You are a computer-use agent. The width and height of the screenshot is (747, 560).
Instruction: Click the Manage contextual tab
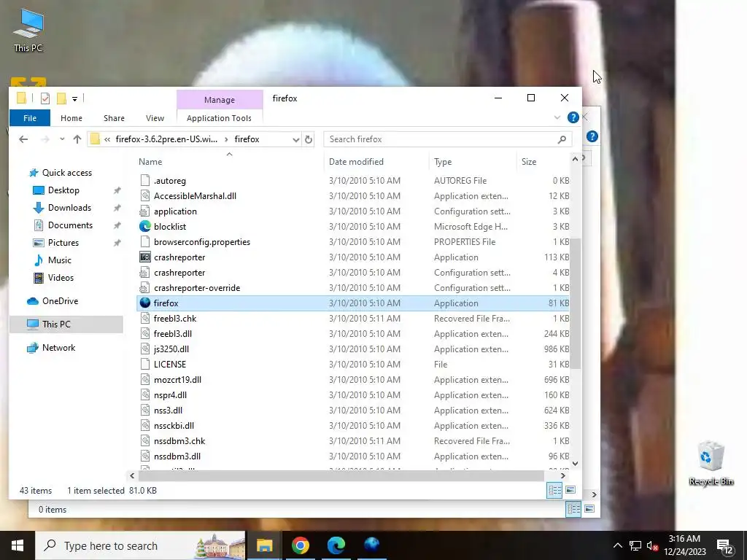219,99
